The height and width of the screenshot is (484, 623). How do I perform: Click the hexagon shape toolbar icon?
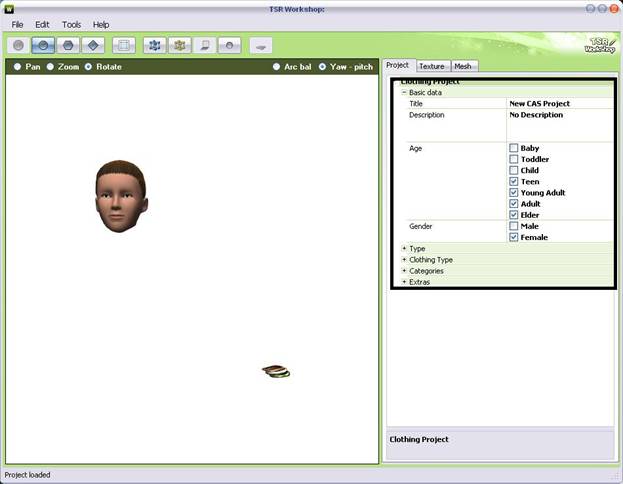point(68,45)
